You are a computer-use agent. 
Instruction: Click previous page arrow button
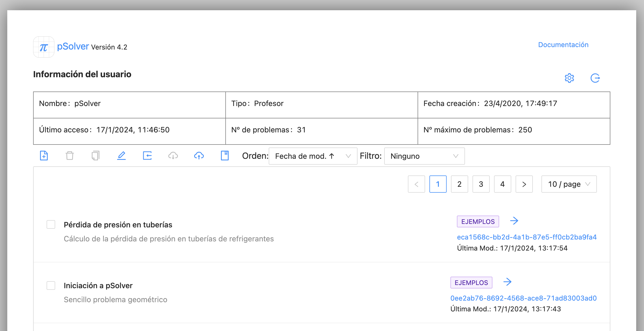coord(416,184)
